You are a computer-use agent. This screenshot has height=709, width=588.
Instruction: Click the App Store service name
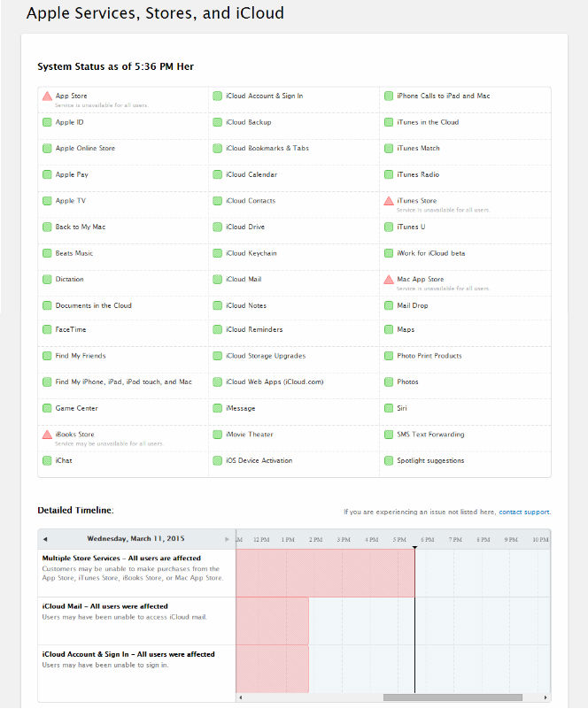click(x=72, y=96)
